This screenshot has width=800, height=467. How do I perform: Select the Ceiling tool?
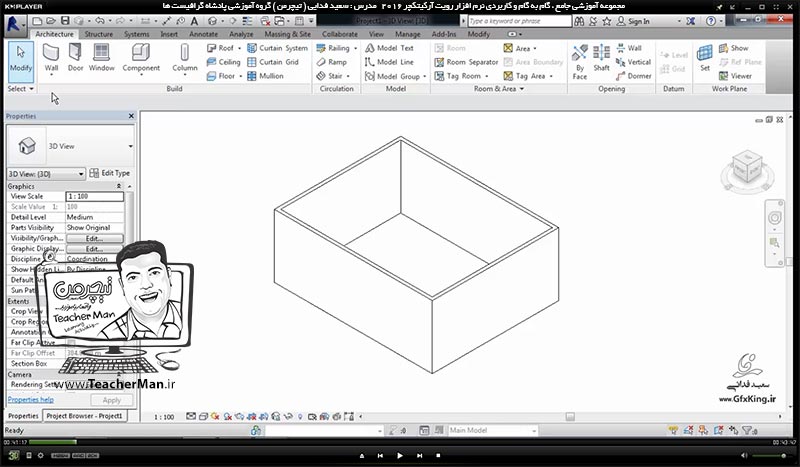click(223, 62)
